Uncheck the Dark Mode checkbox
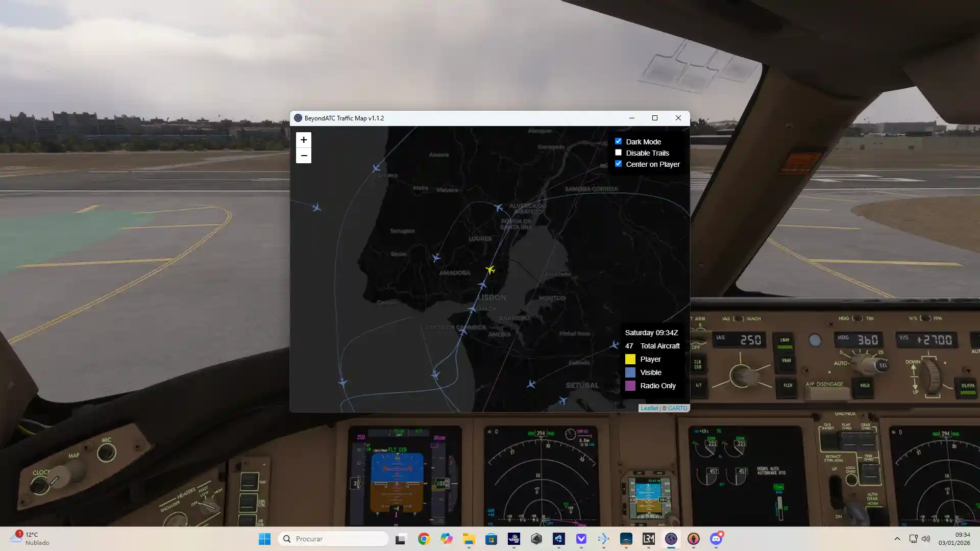The image size is (980, 551). coord(618,141)
